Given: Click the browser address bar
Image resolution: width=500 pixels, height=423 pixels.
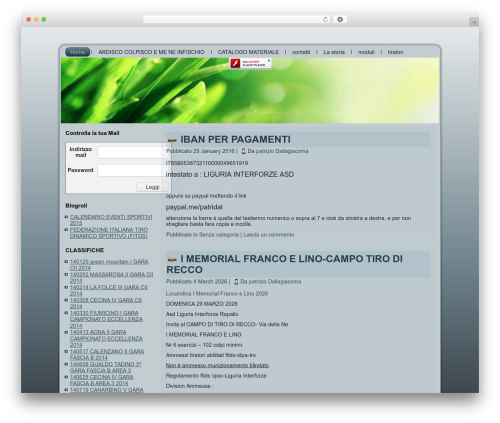Looking at the screenshot, I should click(237, 20).
